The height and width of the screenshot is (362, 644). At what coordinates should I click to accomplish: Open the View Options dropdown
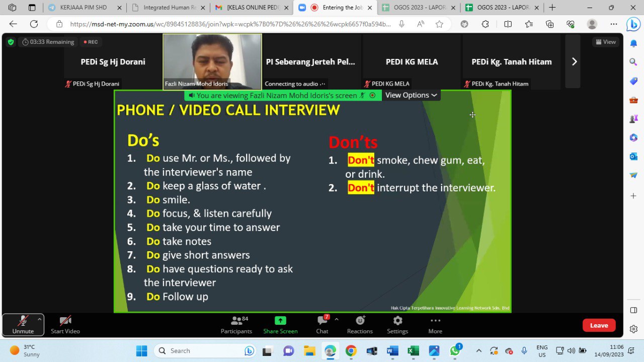tap(411, 95)
